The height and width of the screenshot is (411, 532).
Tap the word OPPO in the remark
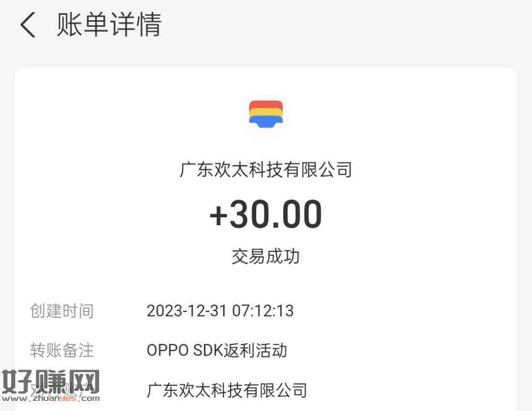point(166,350)
